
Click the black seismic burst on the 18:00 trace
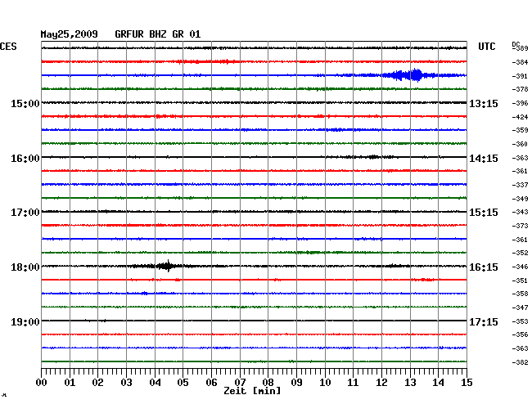(x=165, y=266)
